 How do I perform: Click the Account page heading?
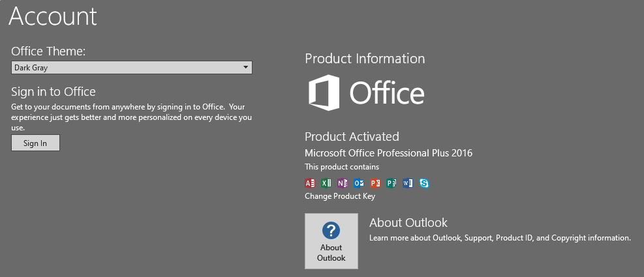click(x=53, y=16)
